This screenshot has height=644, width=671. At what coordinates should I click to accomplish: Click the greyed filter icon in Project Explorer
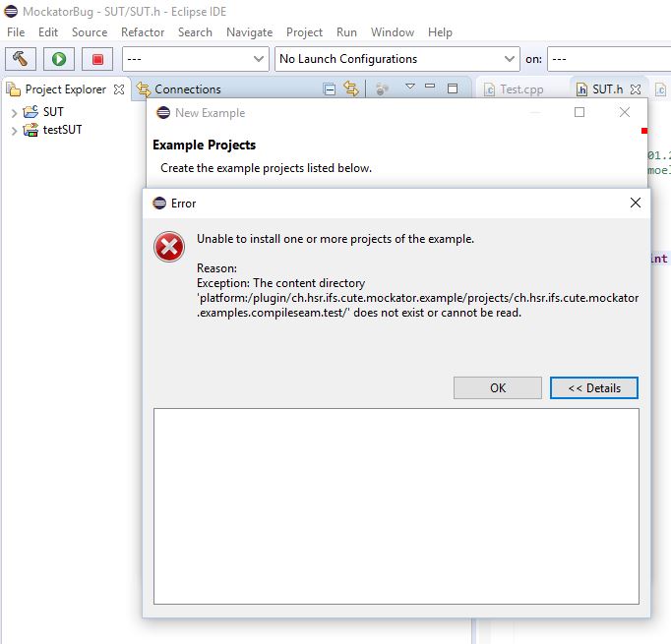[382, 88]
